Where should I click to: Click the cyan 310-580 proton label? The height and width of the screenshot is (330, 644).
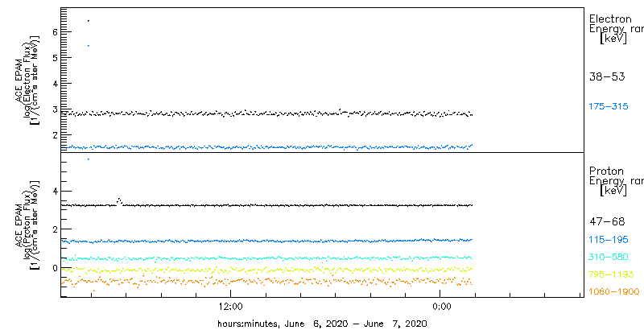609,258
